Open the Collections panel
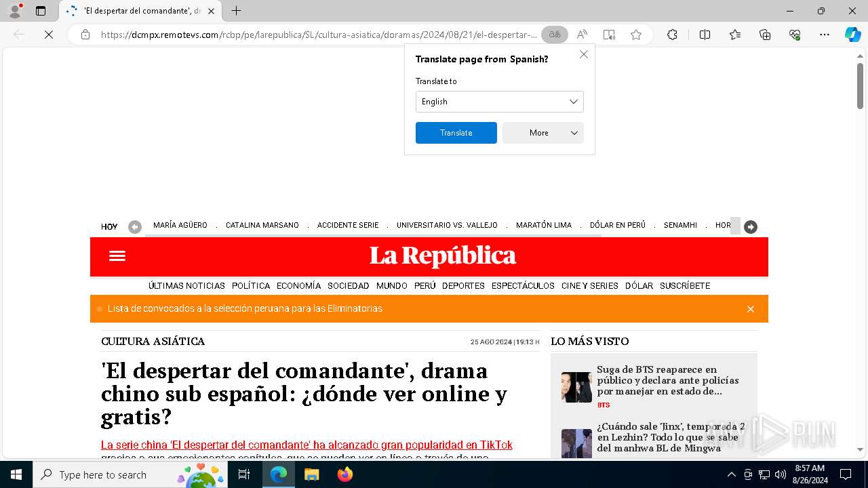Image resolution: width=868 pixels, height=488 pixels. pyautogui.click(x=765, y=35)
